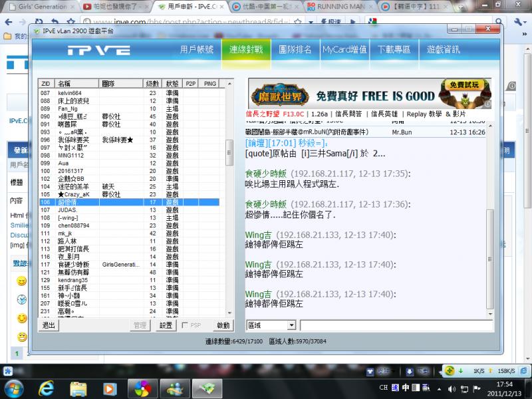Open the Replay 教學 & 影片 link
Screen dimensions: 532x399
tap(436, 114)
